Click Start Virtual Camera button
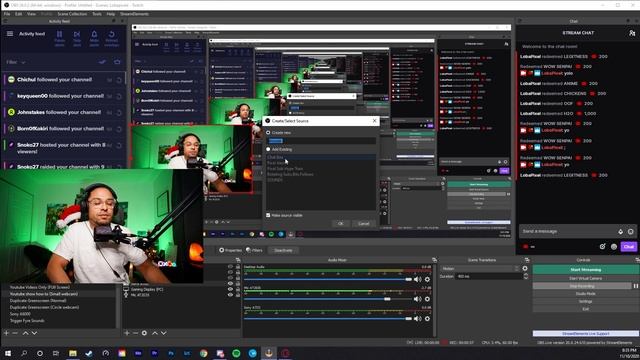Image resolution: width=640 pixels, height=360 pixels. pyautogui.click(x=586, y=278)
